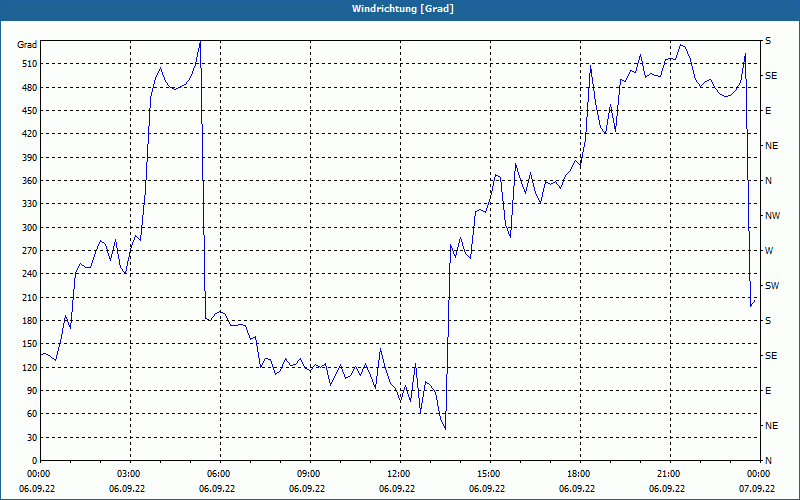Image resolution: width=800 pixels, height=500 pixels.
Task: Select the 90 y-axis value
Action: point(32,391)
